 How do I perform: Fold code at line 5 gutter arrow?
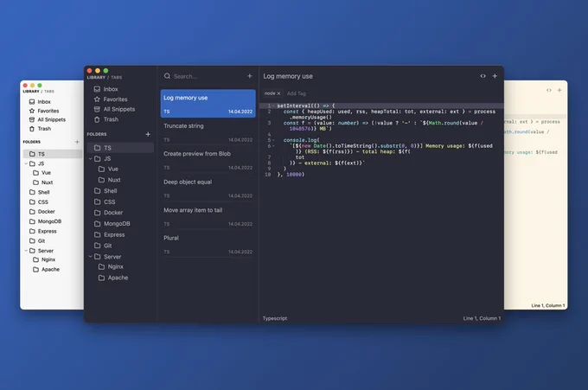[x=273, y=140]
